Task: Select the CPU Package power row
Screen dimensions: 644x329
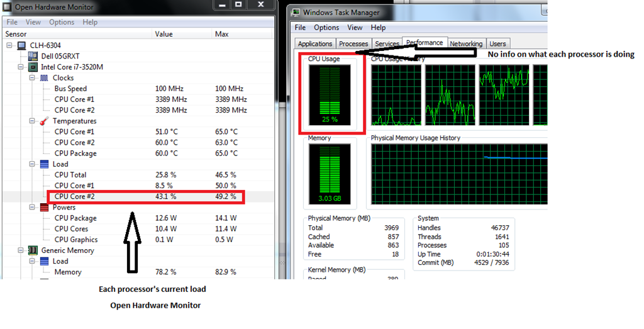Action: pos(138,218)
